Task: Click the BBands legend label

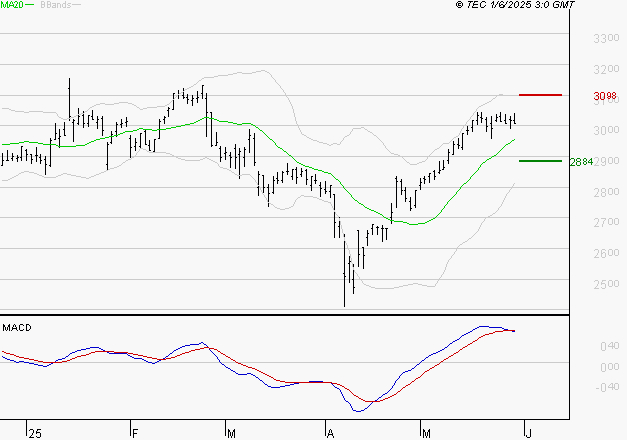Action: (x=56, y=5)
